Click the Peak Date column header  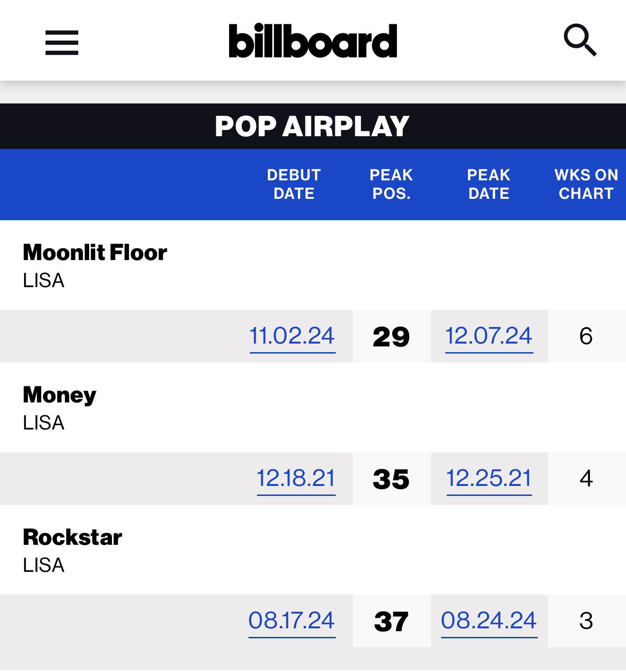point(489,184)
